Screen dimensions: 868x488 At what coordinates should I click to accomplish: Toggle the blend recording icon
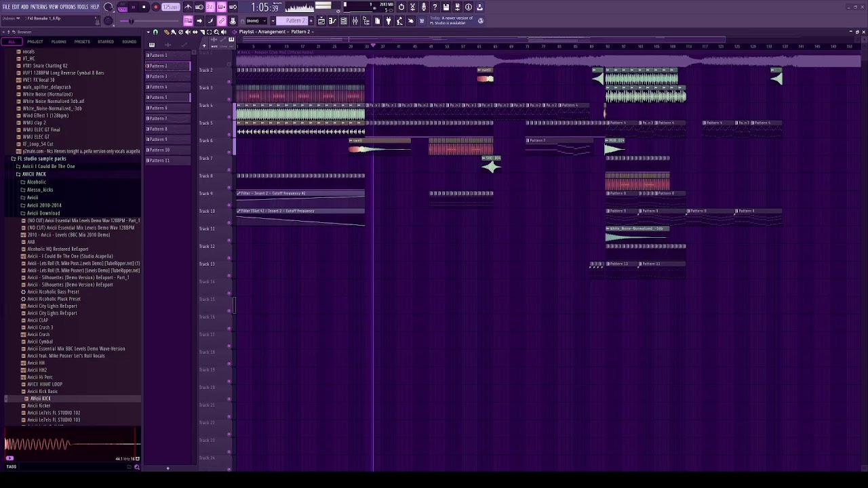click(x=221, y=7)
